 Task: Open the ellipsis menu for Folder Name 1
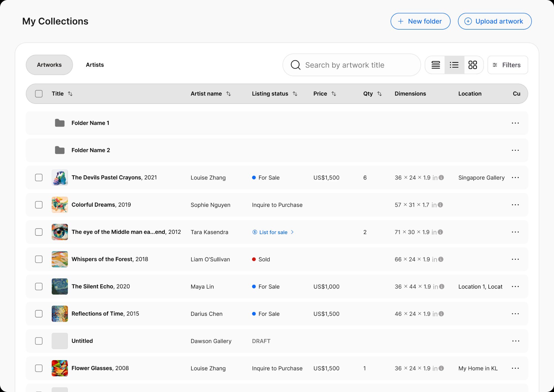(515, 123)
